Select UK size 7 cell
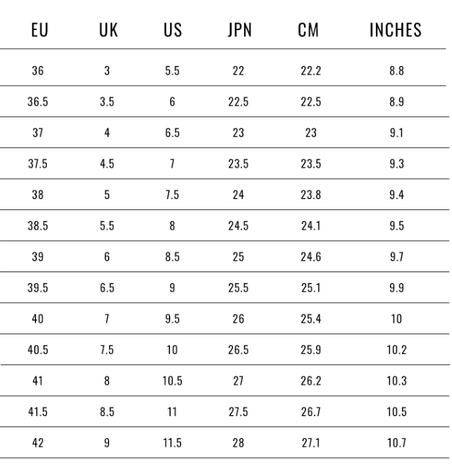This screenshot has height=476, width=452. pyautogui.click(x=107, y=319)
